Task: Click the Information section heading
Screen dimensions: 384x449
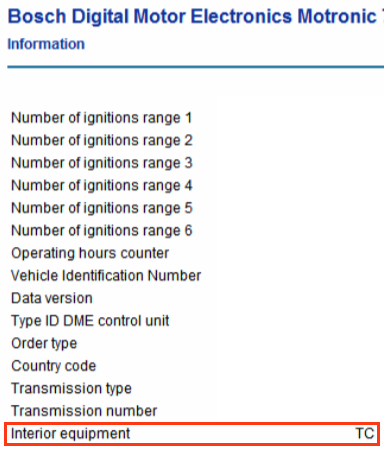Action: [x=46, y=44]
